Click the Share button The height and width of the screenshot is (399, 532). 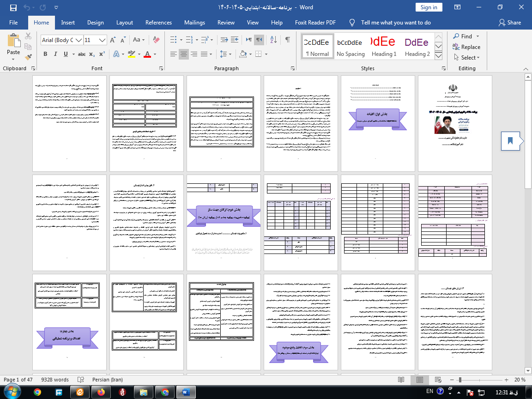pyautogui.click(x=510, y=22)
